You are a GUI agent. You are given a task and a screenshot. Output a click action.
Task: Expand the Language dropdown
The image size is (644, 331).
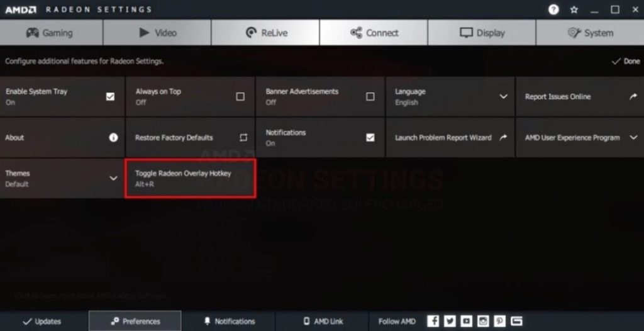(503, 97)
